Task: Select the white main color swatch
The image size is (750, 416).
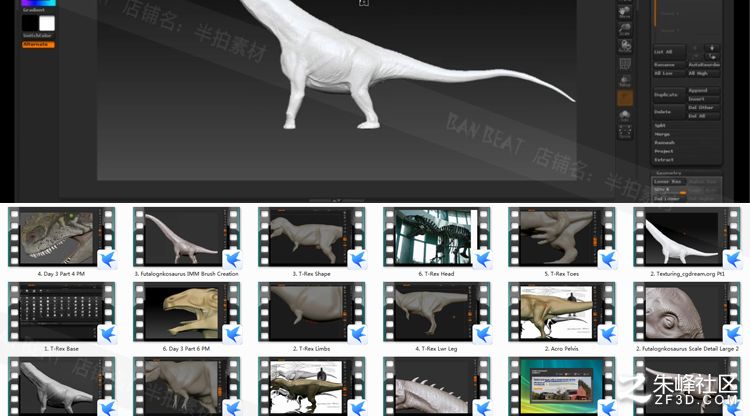Action: [x=47, y=23]
